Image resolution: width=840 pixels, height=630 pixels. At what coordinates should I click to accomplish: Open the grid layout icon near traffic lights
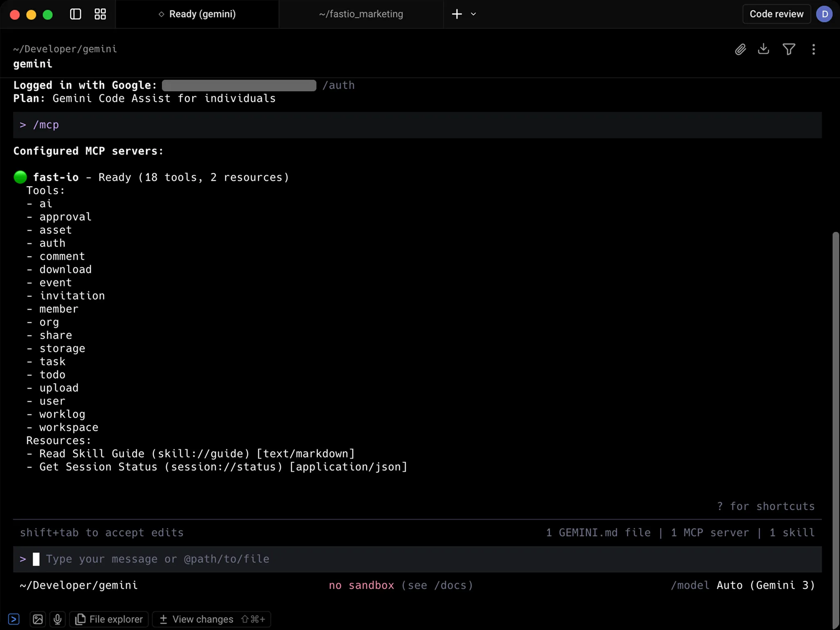[99, 14]
